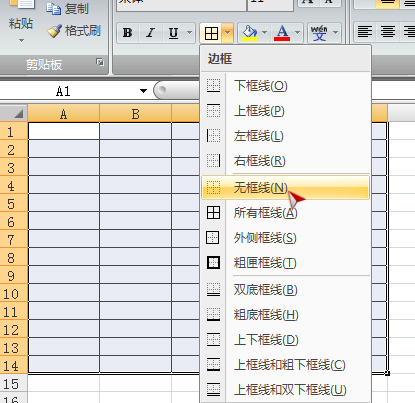Click 复制 copy button
Screen dimensions: 415x403
click(68, 9)
